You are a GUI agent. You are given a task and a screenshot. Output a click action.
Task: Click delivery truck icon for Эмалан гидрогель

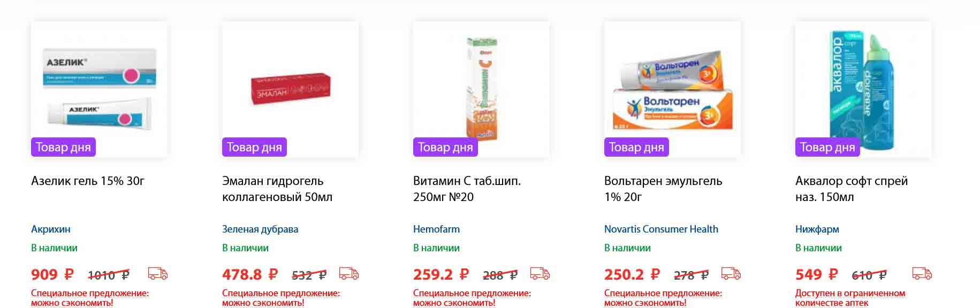point(348,274)
